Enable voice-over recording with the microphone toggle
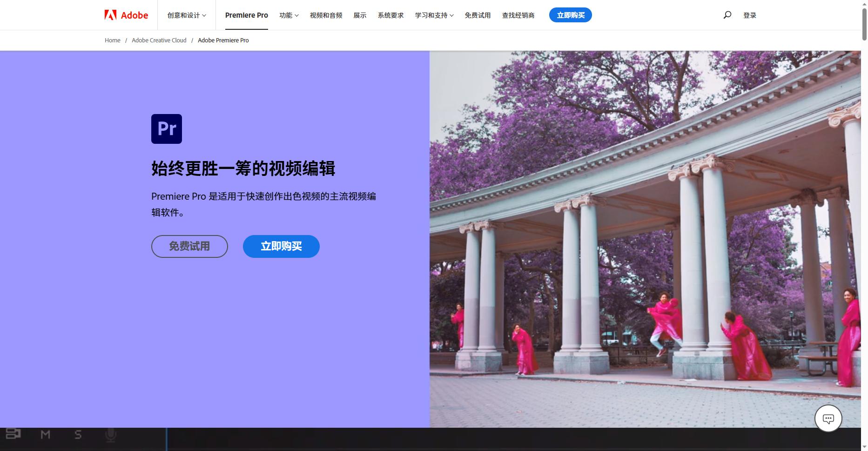Image resolution: width=868 pixels, height=451 pixels. 110,435
